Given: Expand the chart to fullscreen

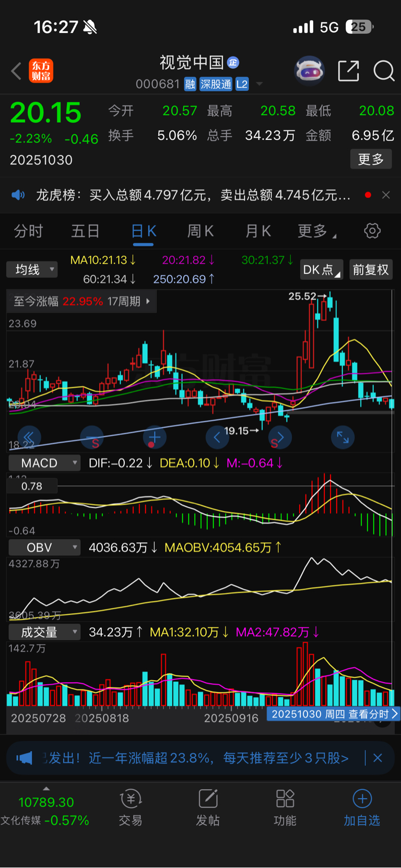Looking at the screenshot, I should pos(343,437).
